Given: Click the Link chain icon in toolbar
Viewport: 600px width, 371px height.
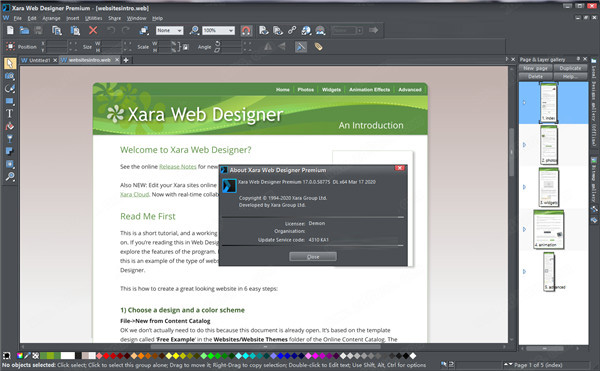Looking at the screenshot, I should click(292, 30).
